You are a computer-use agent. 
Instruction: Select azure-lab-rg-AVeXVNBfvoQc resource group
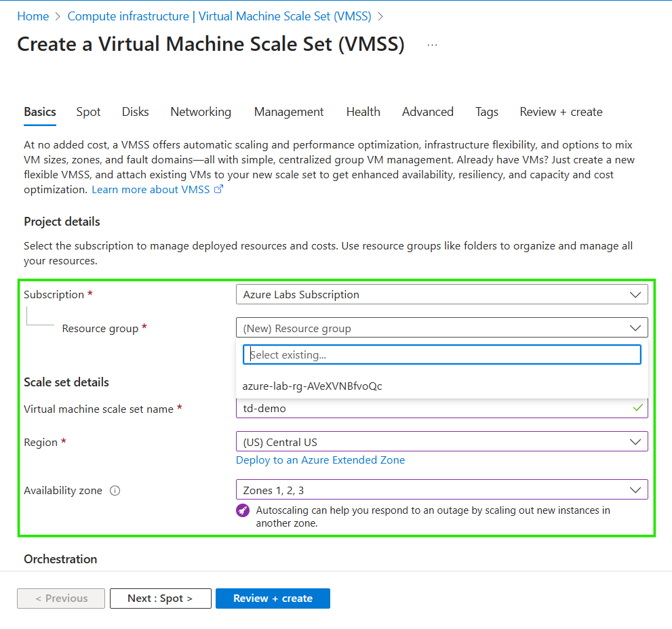[x=313, y=386]
